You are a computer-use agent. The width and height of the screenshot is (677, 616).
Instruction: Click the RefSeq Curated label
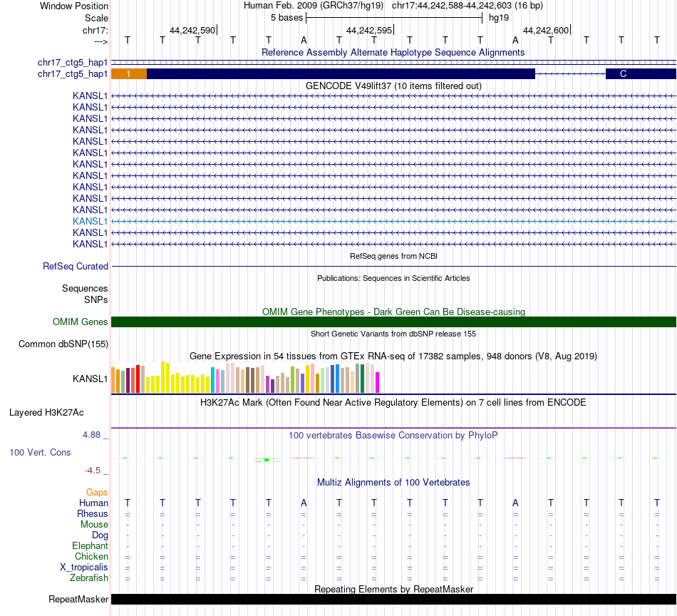click(75, 266)
